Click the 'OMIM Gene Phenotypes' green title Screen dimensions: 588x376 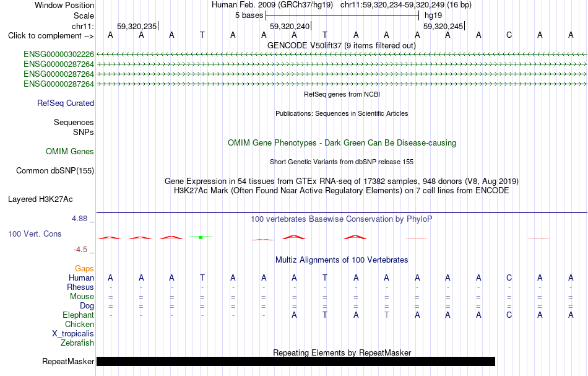(x=342, y=143)
